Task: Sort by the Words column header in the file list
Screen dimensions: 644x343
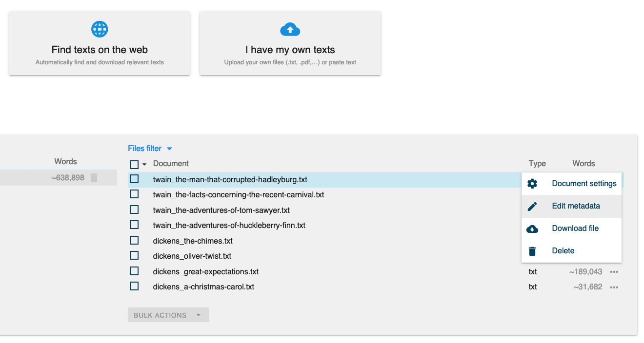Action: 584,164
